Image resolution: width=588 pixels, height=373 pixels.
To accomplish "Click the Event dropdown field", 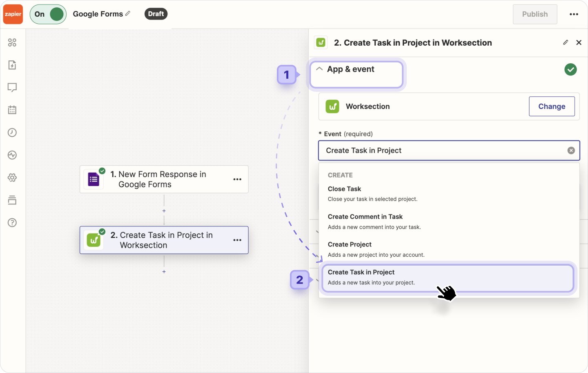I will [x=441, y=151].
